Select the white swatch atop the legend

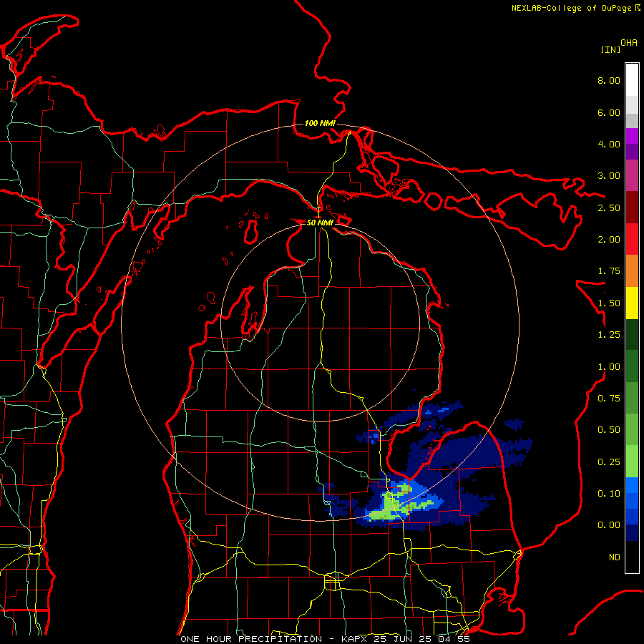(632, 80)
